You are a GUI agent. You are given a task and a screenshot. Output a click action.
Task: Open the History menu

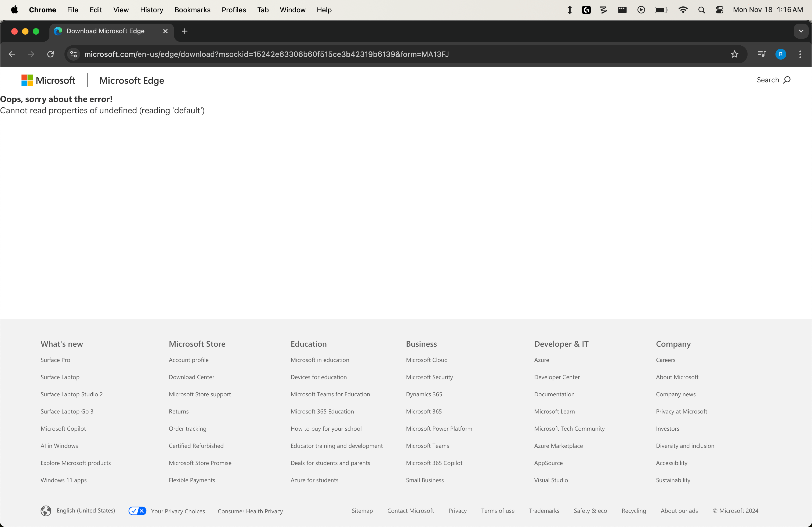click(x=151, y=10)
